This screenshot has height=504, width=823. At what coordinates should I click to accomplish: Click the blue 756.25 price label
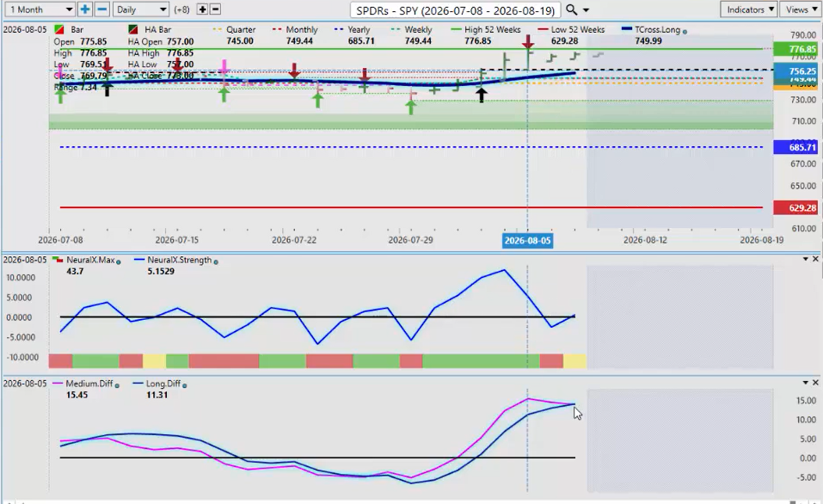click(x=795, y=71)
